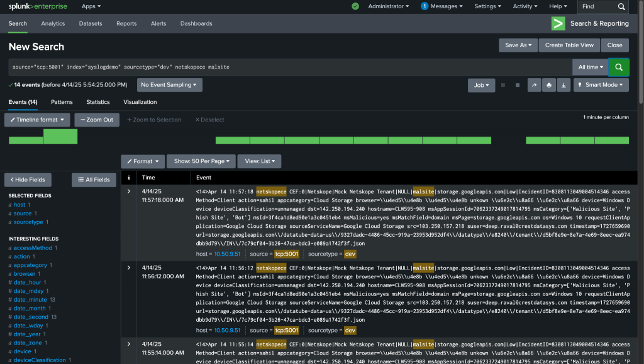Open the Activity dropdown
Image resolution: width=644 pixels, height=364 pixels.
pos(525,6)
